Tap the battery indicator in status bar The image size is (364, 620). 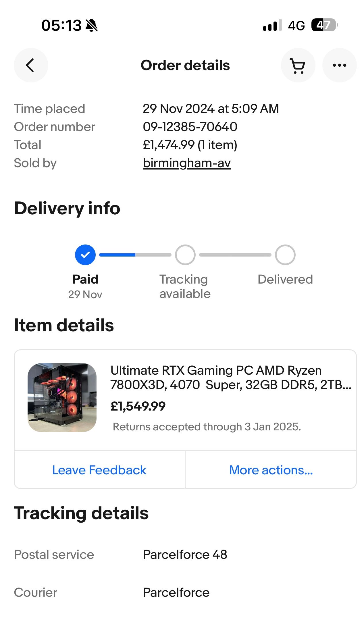[x=324, y=25]
